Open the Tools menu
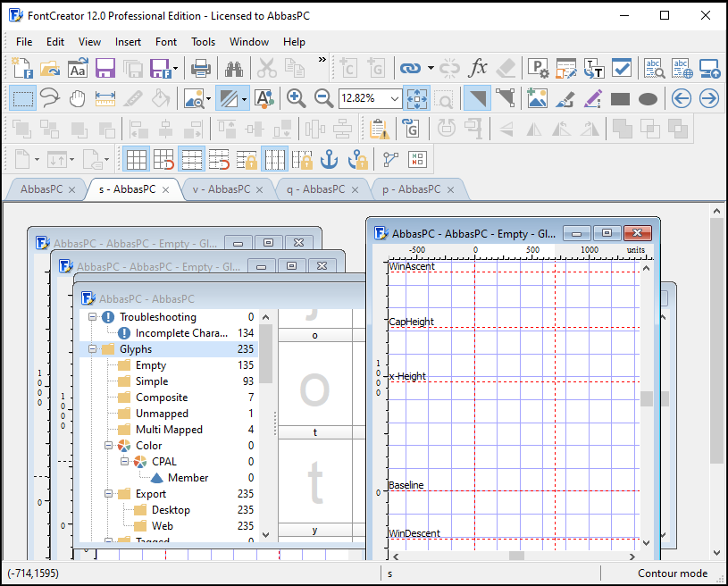Viewport: 728px width, 586px height. click(203, 42)
